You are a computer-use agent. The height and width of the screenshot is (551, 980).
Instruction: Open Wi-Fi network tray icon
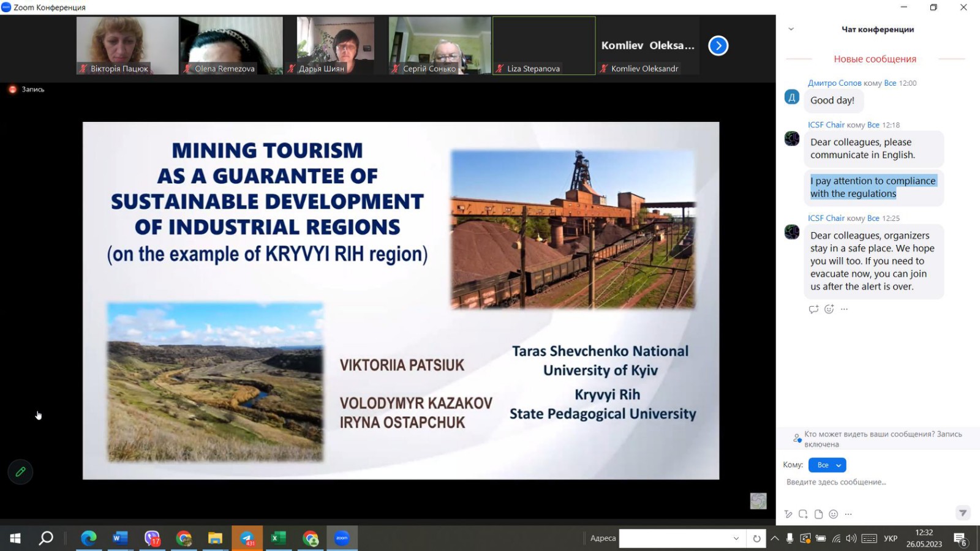pos(836,538)
